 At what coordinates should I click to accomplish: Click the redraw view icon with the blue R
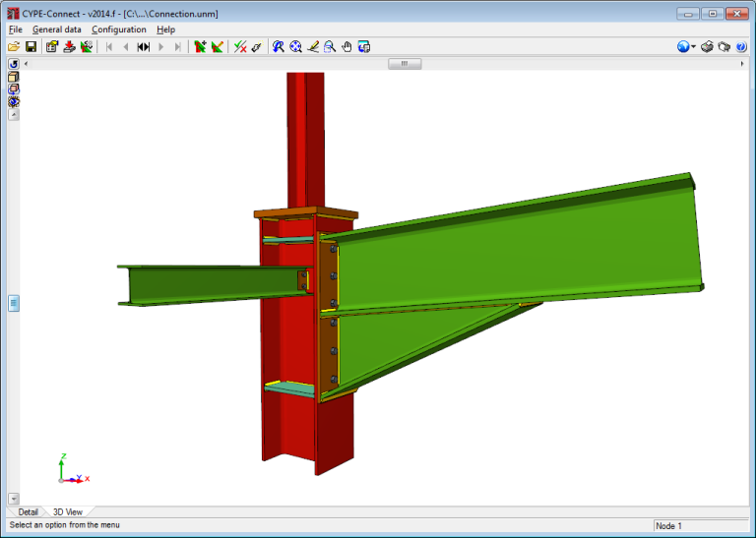click(x=279, y=47)
